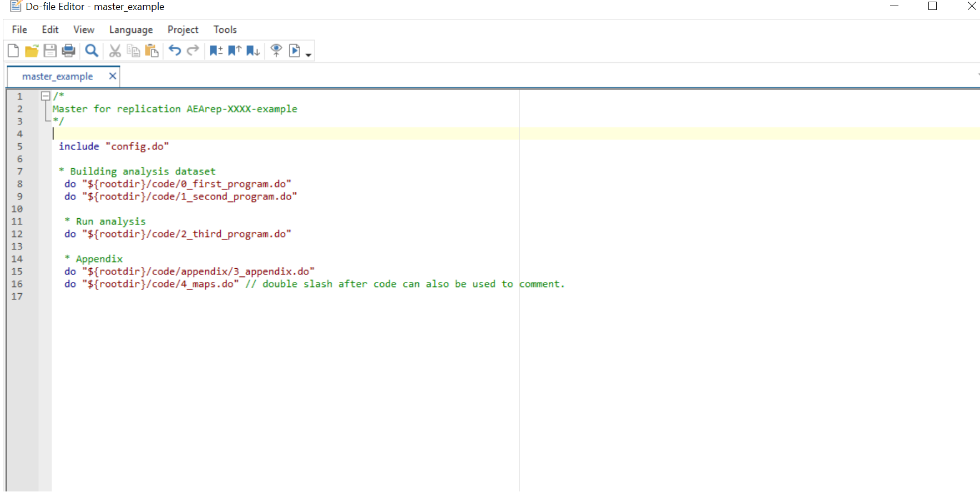Open the Edit menu
Screen dimensions: 980x492
click(50, 29)
